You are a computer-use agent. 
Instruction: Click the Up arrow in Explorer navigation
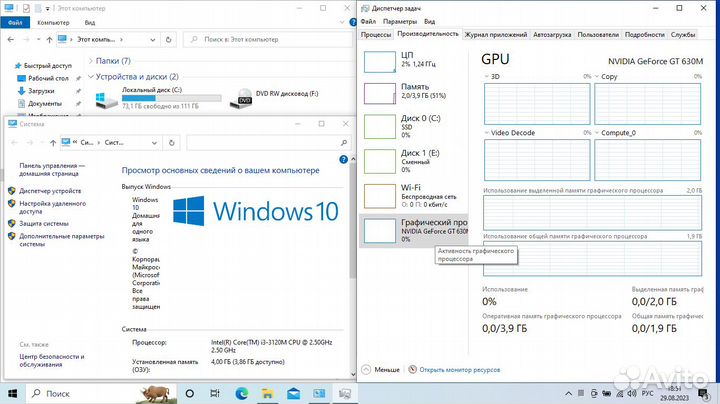47,39
